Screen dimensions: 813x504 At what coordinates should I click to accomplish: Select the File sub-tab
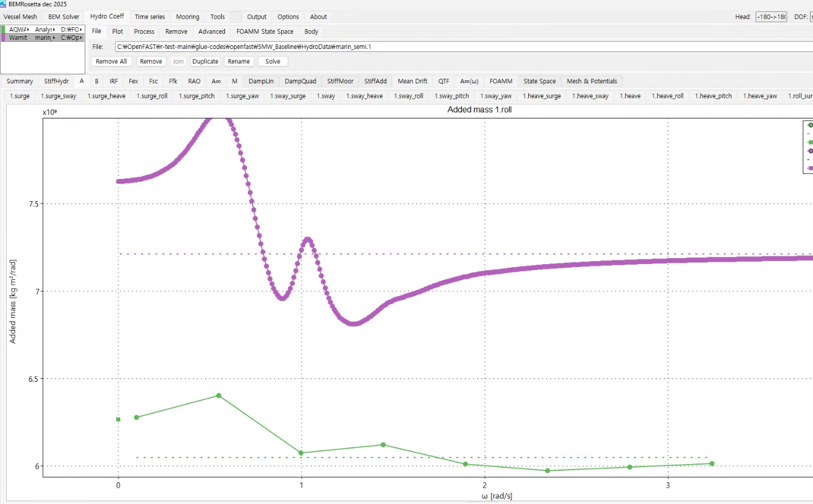click(x=97, y=31)
